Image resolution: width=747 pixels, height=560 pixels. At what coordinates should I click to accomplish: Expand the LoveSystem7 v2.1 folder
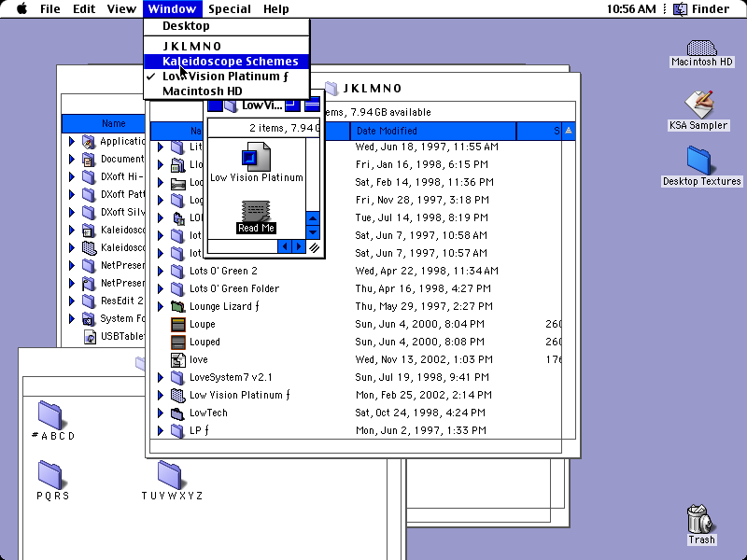point(161,378)
